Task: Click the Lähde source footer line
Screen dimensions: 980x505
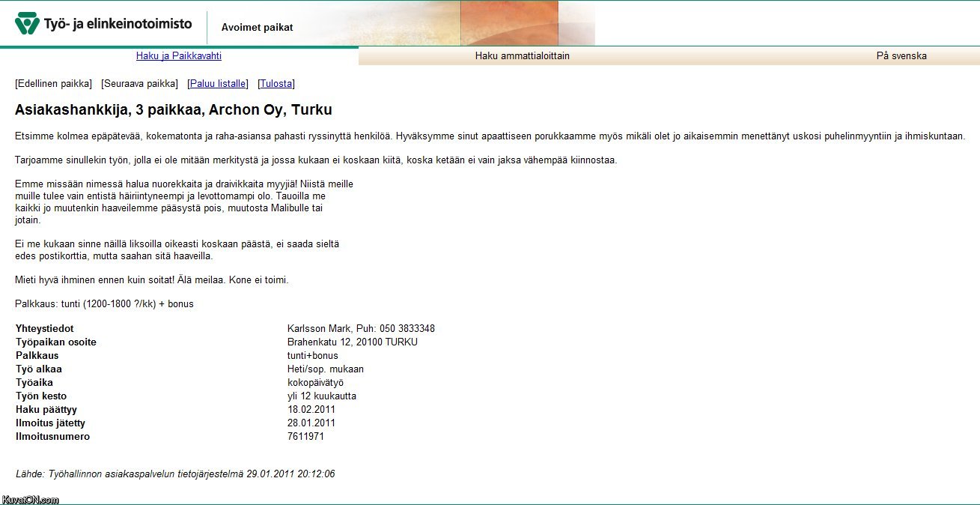Action: (175, 474)
